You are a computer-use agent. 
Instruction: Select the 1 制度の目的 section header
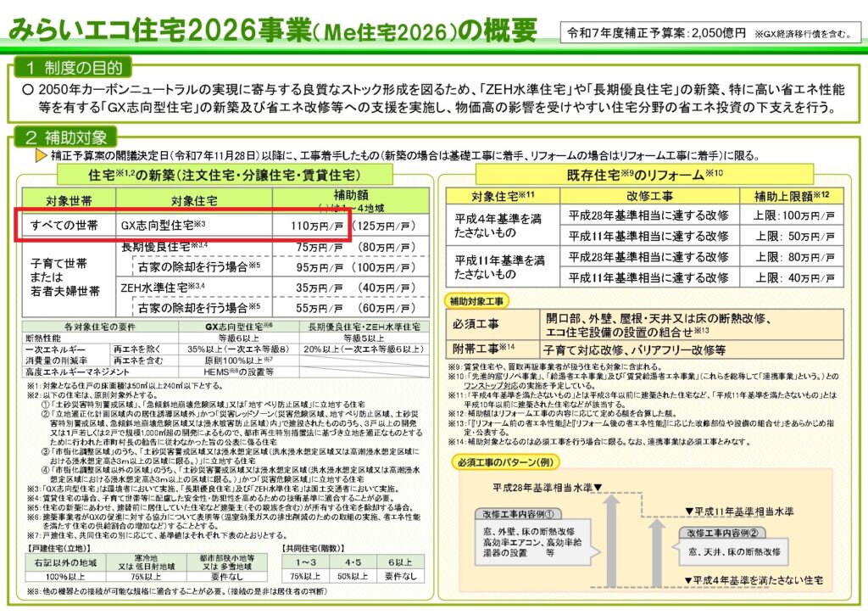coord(73,67)
